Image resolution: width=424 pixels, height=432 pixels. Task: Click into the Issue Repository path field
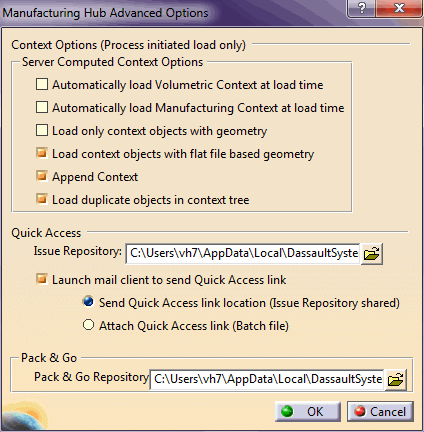tap(243, 254)
